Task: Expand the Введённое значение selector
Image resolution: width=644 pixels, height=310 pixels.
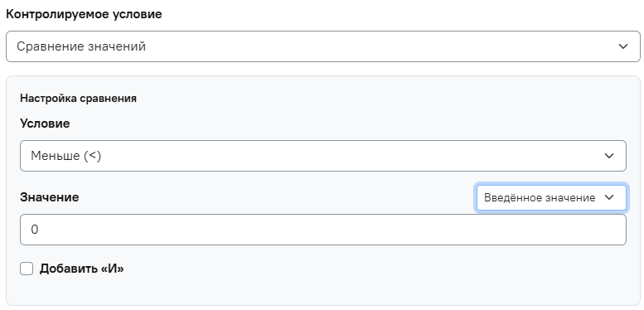Action: pos(551,197)
